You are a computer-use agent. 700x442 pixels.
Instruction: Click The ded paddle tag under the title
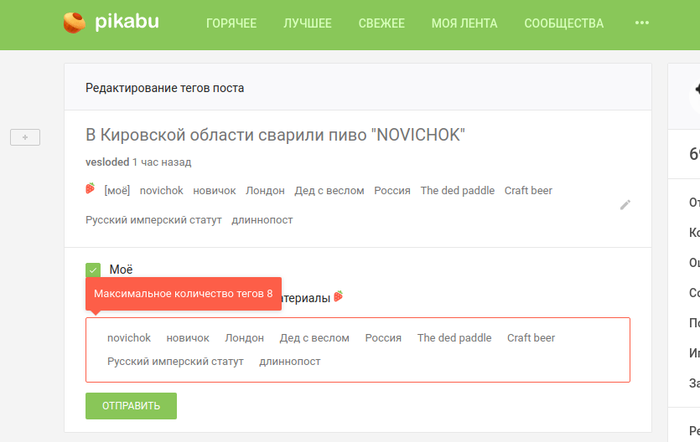tap(458, 191)
